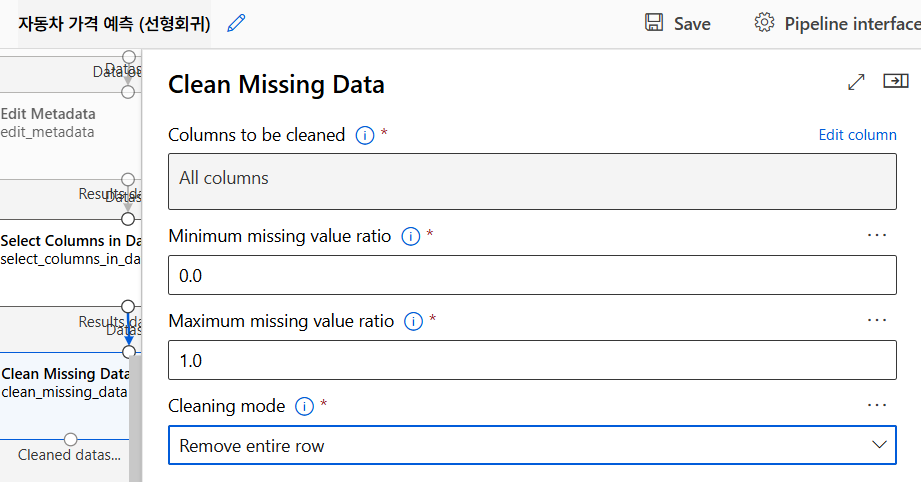The height and width of the screenshot is (482, 921).
Task: Collapse the side panel with the arrow icon
Action: click(895, 82)
